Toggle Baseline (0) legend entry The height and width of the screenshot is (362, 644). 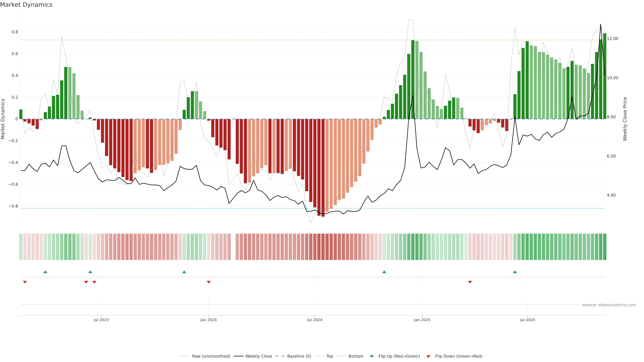coord(299,356)
